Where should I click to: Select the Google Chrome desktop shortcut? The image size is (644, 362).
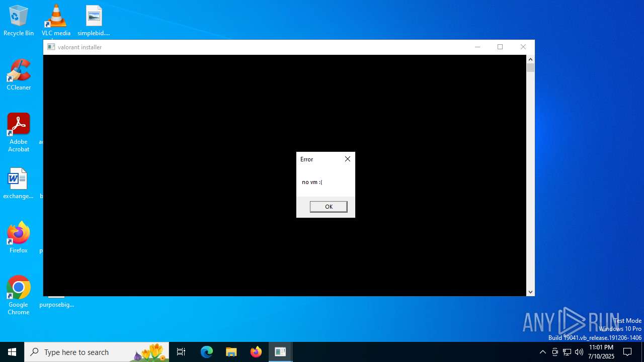click(x=19, y=296)
